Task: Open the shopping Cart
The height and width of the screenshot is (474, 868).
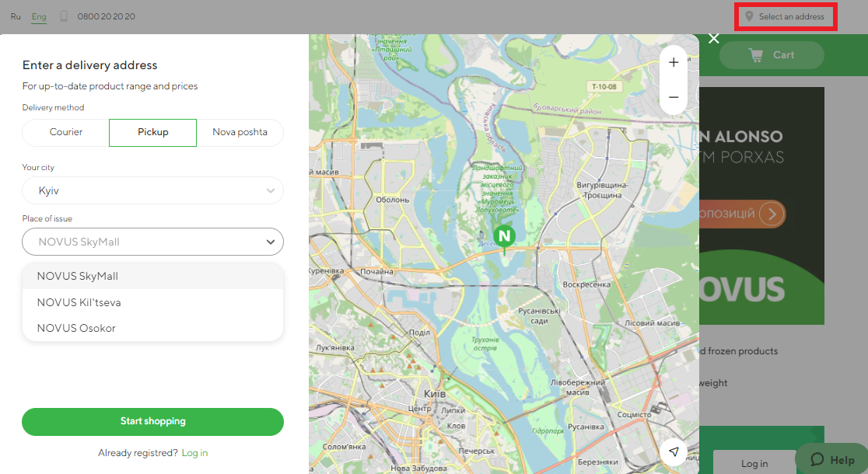Action: [772, 55]
